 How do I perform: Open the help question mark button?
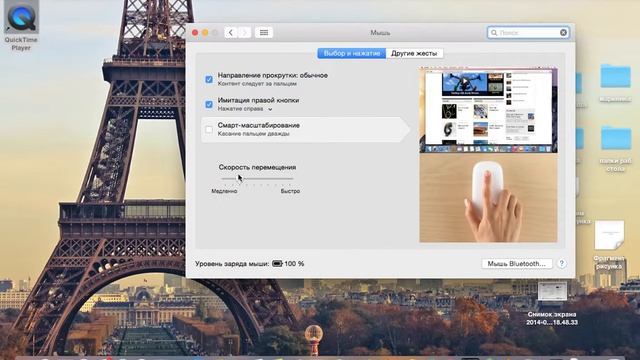coord(562,264)
